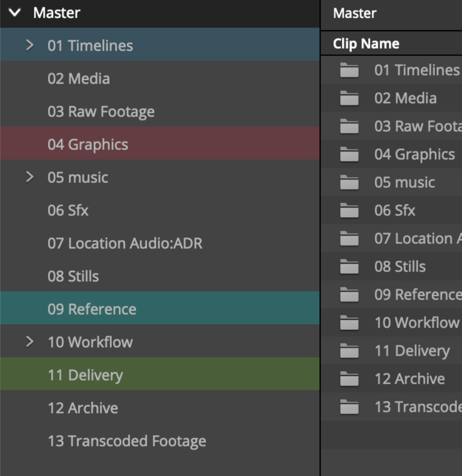Image resolution: width=462 pixels, height=476 pixels.
Task: Expand the 05 music bin
Action: tap(29, 177)
